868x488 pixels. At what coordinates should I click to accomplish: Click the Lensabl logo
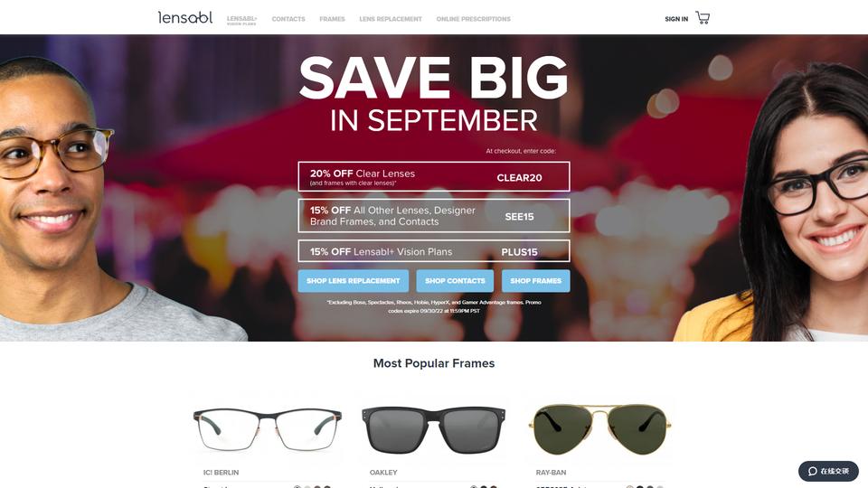[184, 18]
